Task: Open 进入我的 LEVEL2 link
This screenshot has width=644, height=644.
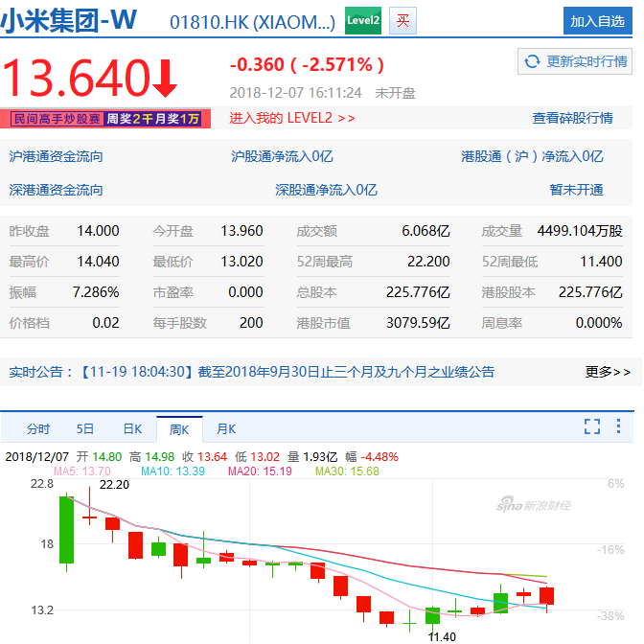Action: 292,118
